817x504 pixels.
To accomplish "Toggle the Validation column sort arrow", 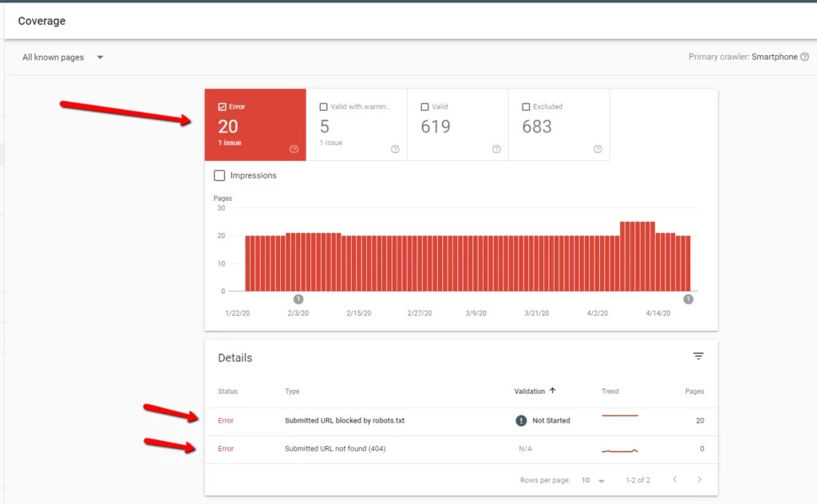I will point(551,391).
